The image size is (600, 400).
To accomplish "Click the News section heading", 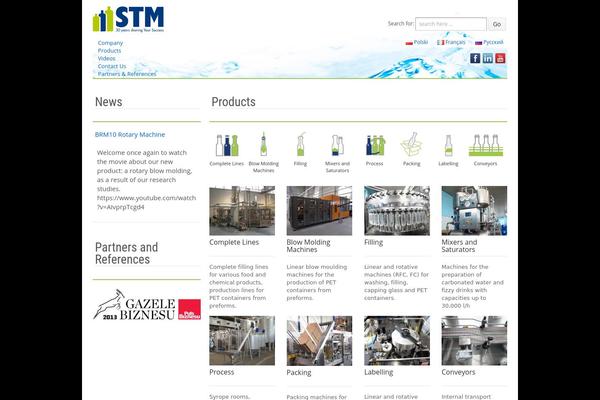I will point(109,102).
